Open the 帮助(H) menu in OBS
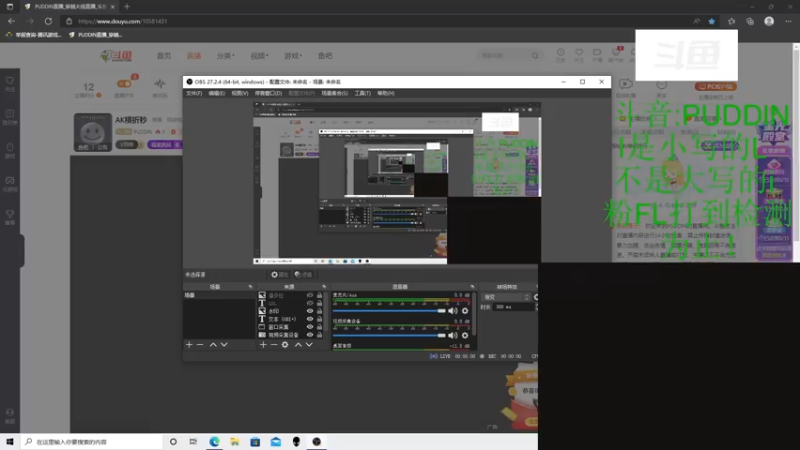 (386, 93)
